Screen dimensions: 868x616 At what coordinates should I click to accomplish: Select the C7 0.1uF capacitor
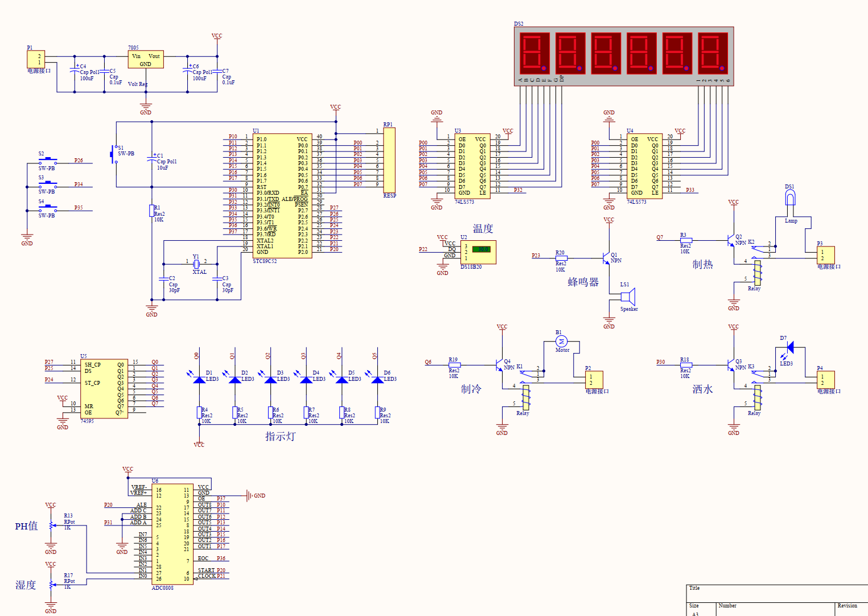pos(217,72)
